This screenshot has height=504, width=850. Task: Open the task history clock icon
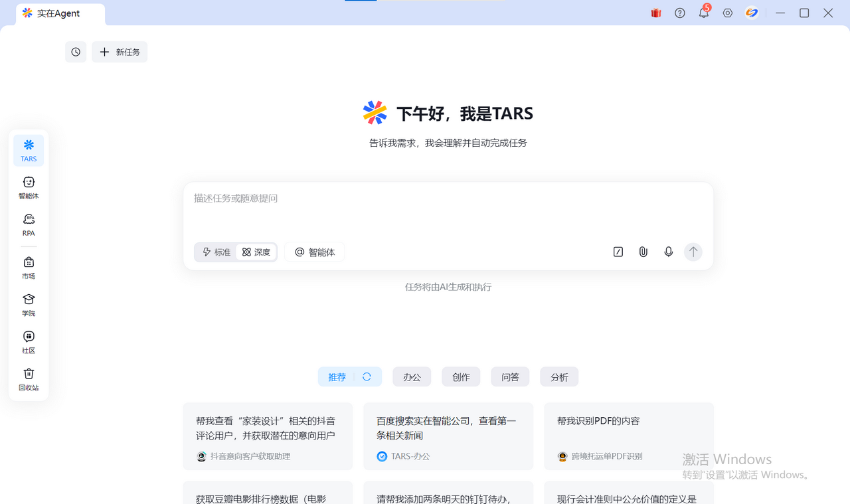coord(76,52)
